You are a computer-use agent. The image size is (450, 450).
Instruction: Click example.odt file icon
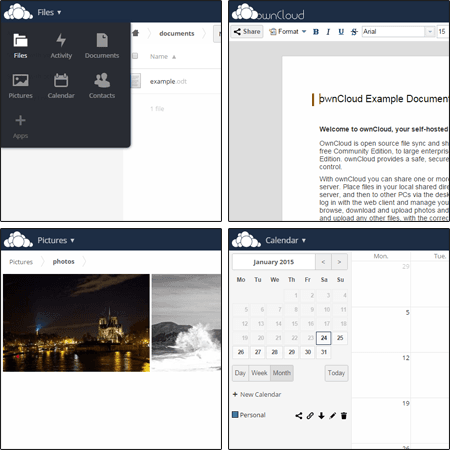(135, 81)
